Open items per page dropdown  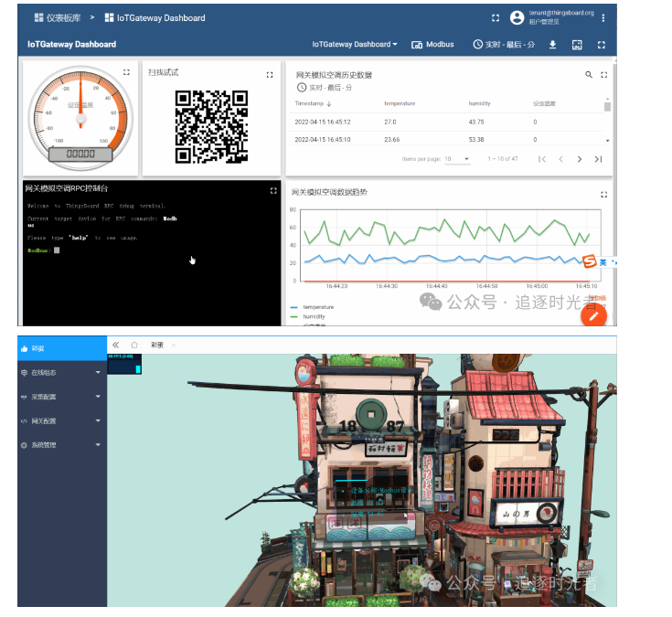[457, 159]
